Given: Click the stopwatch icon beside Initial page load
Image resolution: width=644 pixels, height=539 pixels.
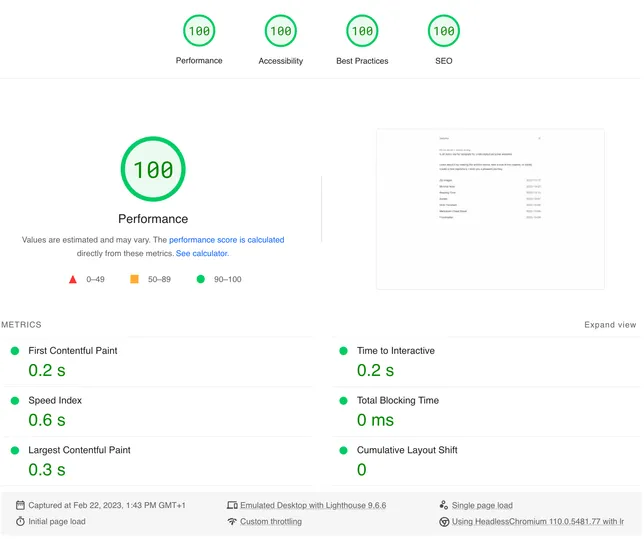Looking at the screenshot, I should (x=21, y=522).
